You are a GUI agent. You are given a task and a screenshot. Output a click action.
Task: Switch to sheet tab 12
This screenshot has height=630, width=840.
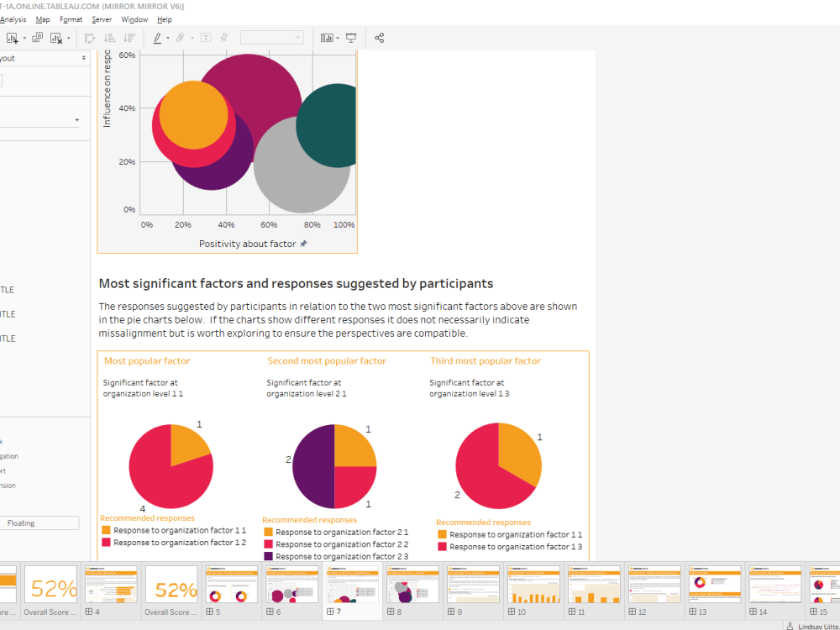click(654, 591)
